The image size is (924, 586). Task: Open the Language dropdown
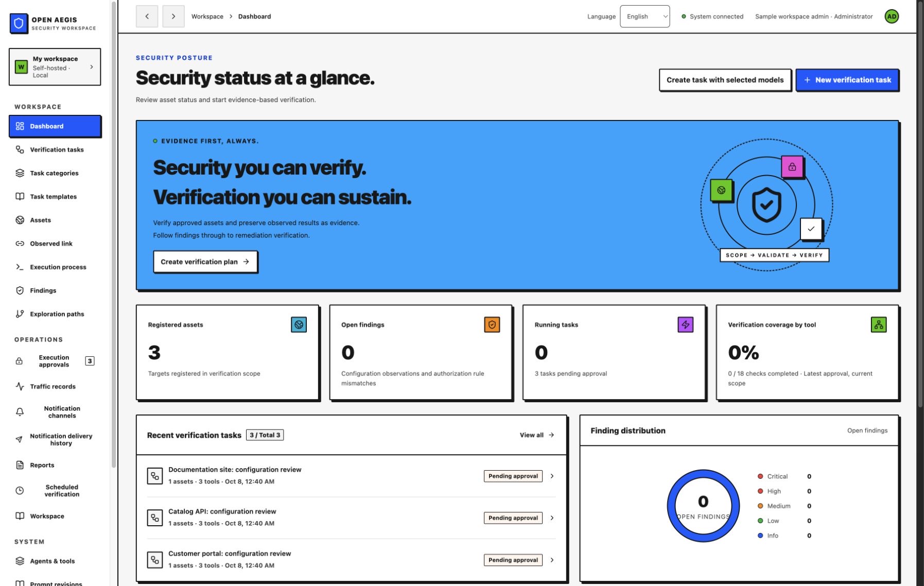tap(644, 16)
